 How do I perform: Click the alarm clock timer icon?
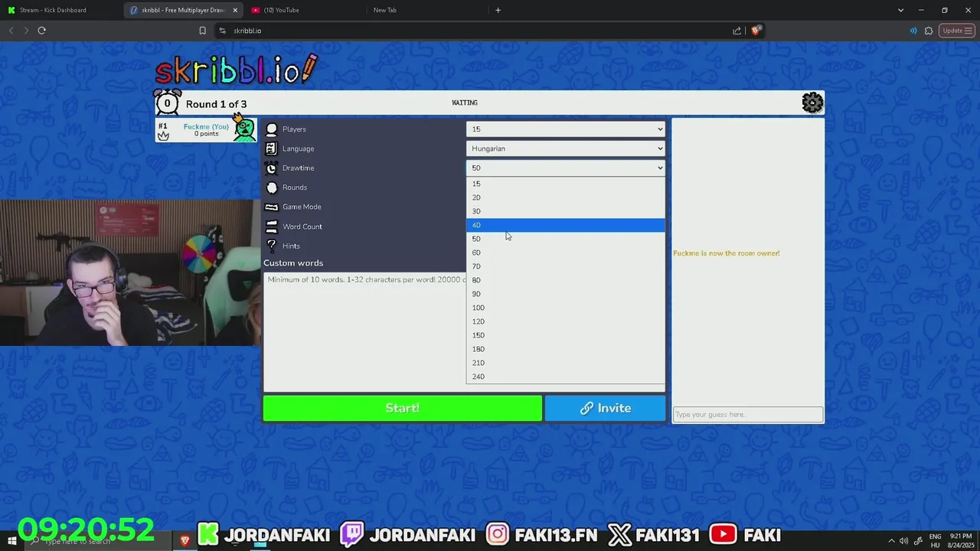[168, 103]
